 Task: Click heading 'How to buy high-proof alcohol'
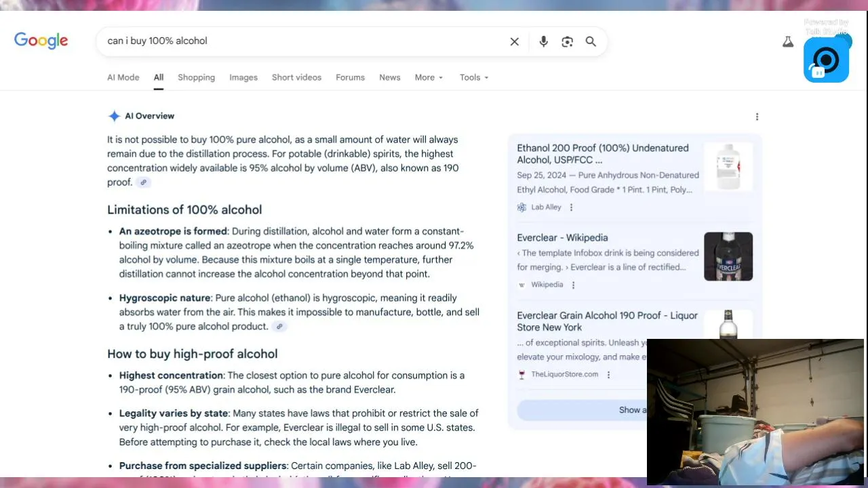pyautogui.click(x=192, y=354)
